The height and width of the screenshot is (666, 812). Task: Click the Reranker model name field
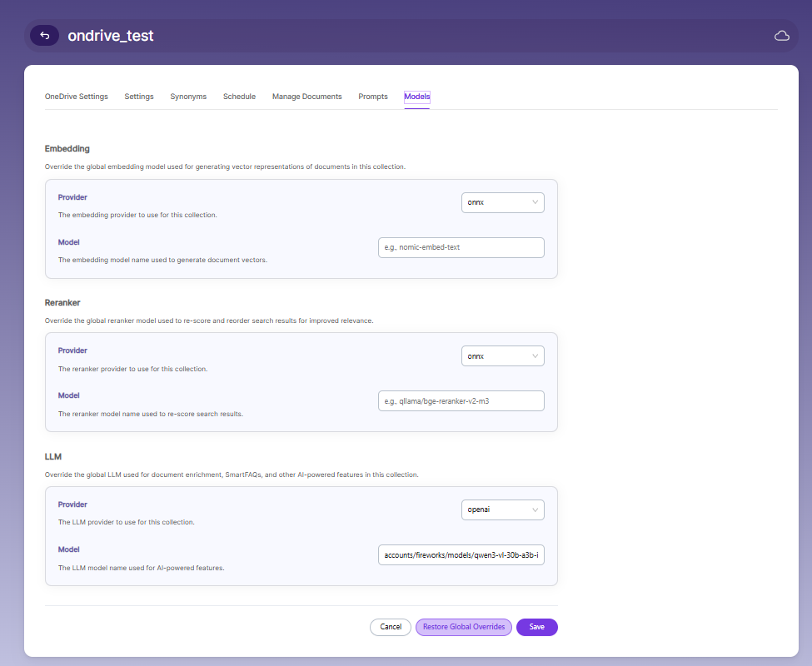[x=461, y=401]
